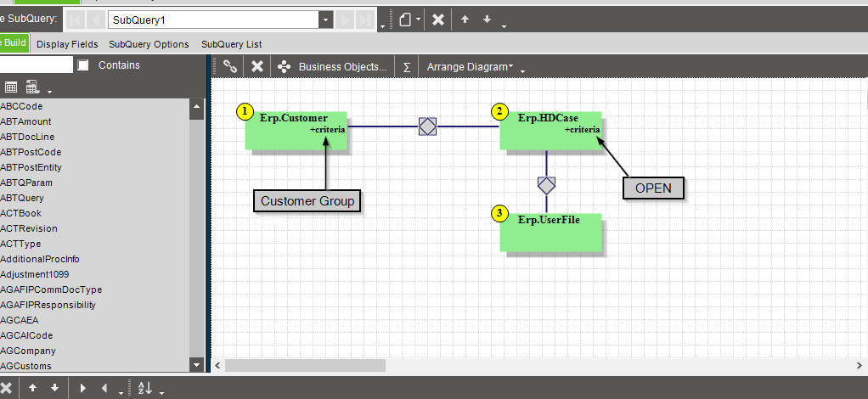Click bottom toolbar right triangle icon

click(83, 388)
